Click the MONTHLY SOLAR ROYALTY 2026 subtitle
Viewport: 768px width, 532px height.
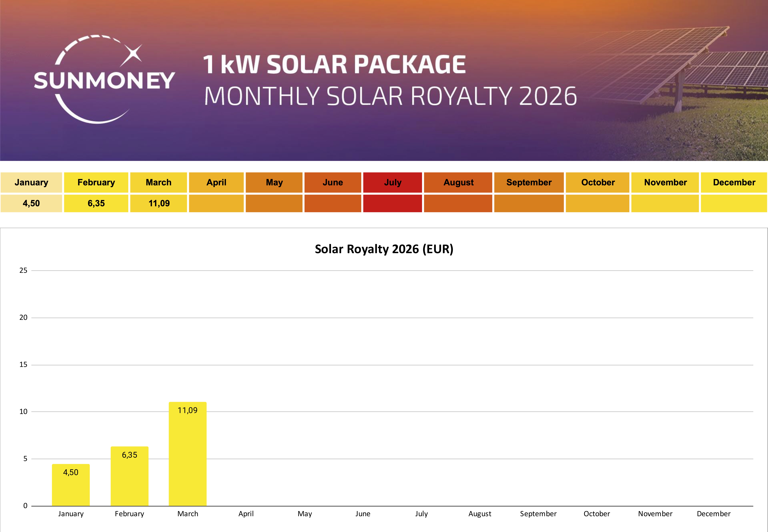pyautogui.click(x=390, y=96)
